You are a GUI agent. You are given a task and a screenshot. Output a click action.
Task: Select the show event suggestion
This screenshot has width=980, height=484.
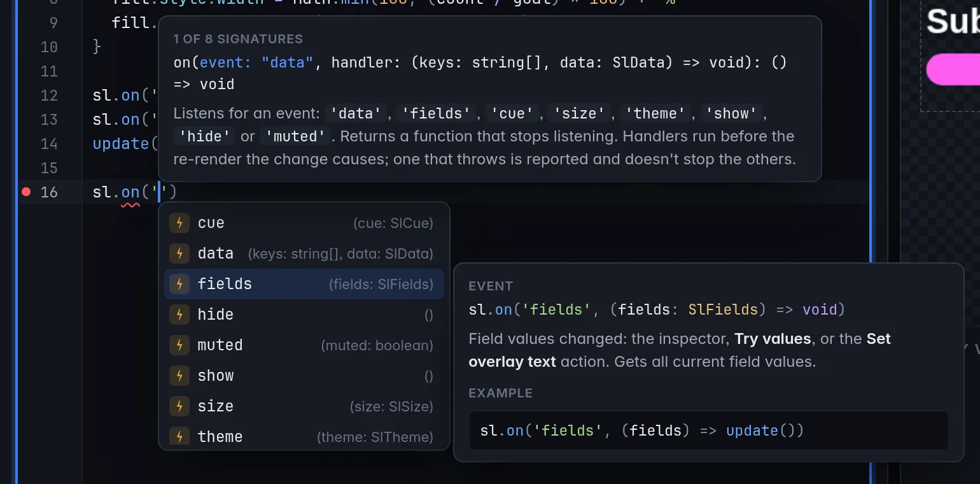304,376
